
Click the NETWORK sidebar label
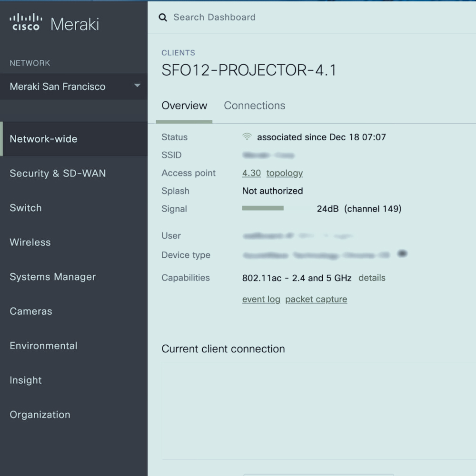point(30,63)
